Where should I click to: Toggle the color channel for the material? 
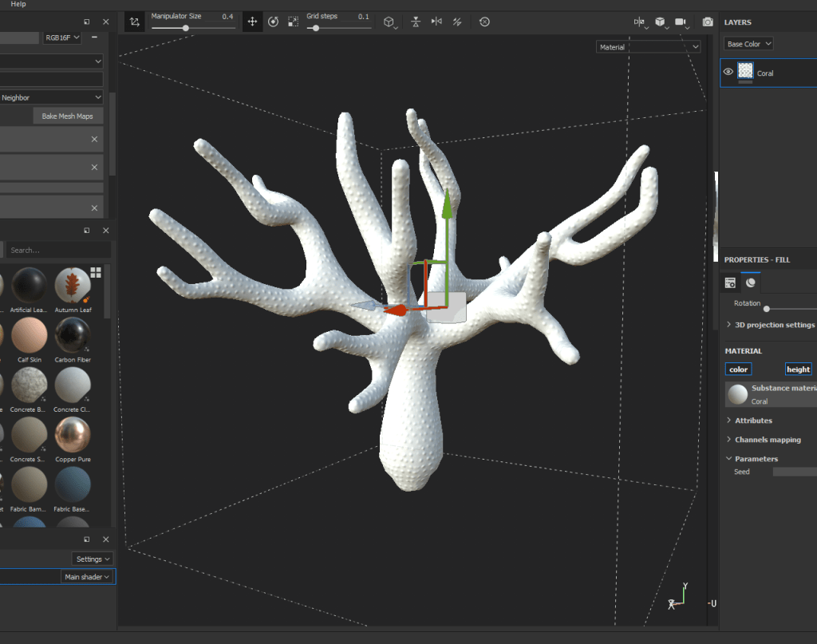(738, 369)
